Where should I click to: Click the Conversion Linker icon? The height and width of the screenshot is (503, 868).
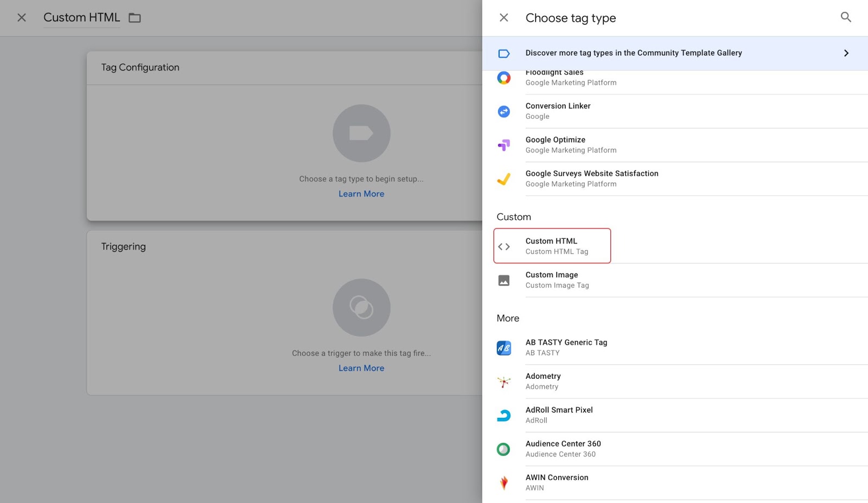503,111
